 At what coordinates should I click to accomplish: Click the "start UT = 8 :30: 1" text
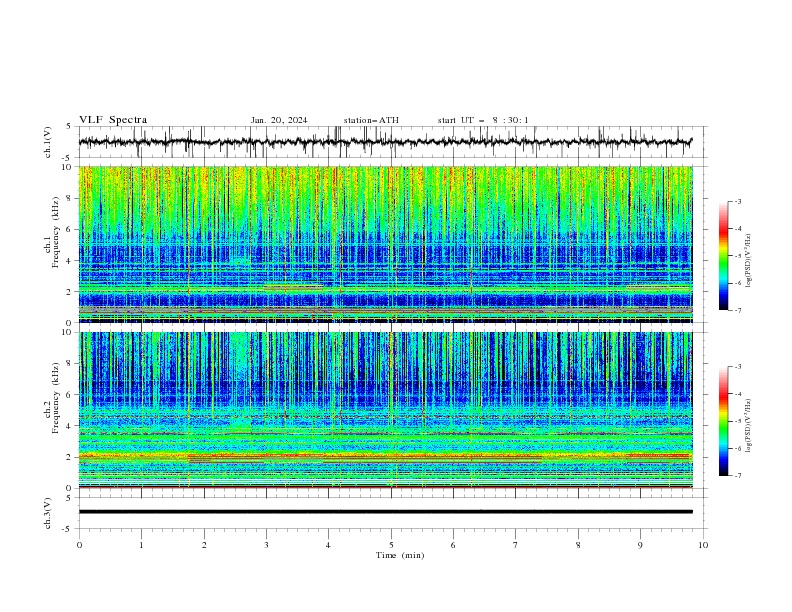point(483,120)
